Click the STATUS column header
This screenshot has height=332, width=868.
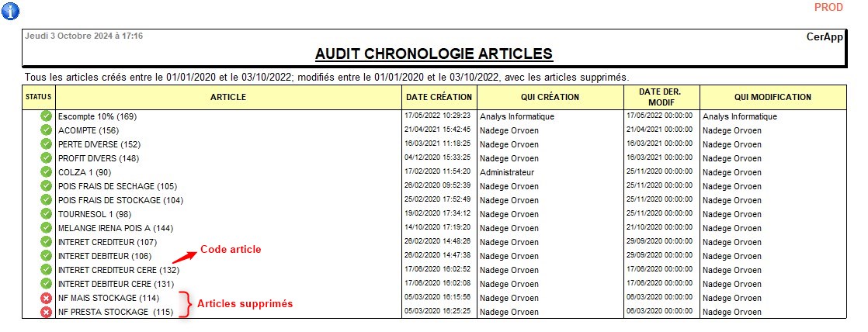point(38,97)
